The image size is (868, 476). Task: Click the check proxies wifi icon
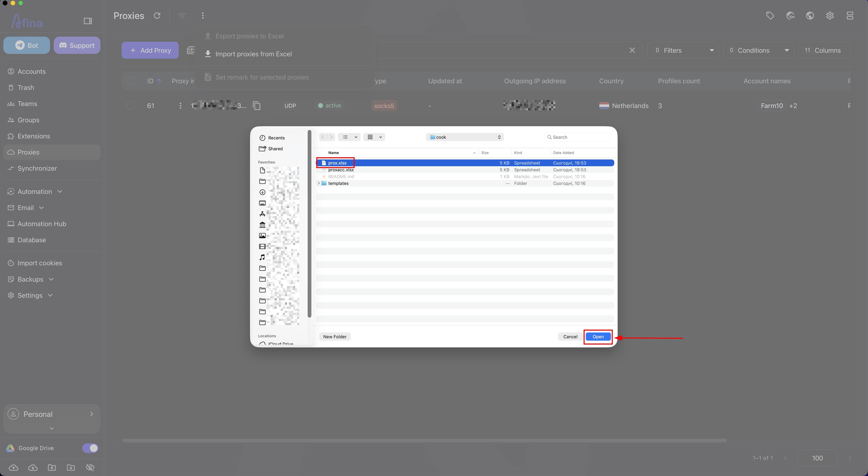coord(182,16)
